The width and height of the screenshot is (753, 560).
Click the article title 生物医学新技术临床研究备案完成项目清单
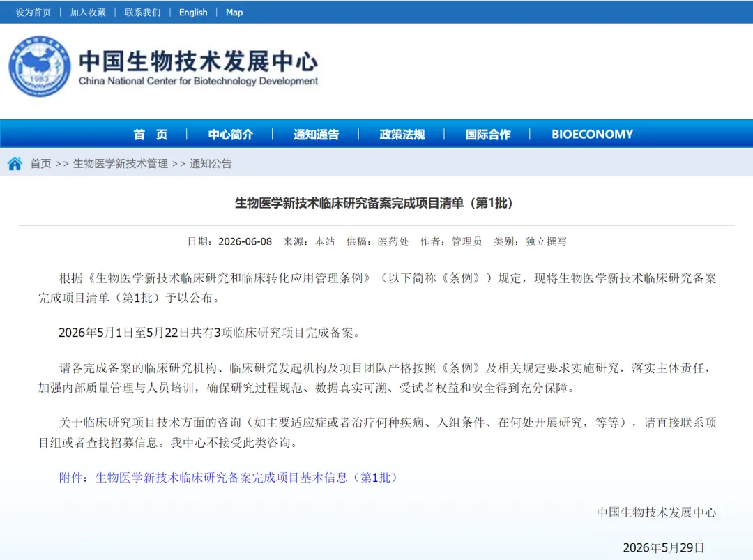[374, 203]
